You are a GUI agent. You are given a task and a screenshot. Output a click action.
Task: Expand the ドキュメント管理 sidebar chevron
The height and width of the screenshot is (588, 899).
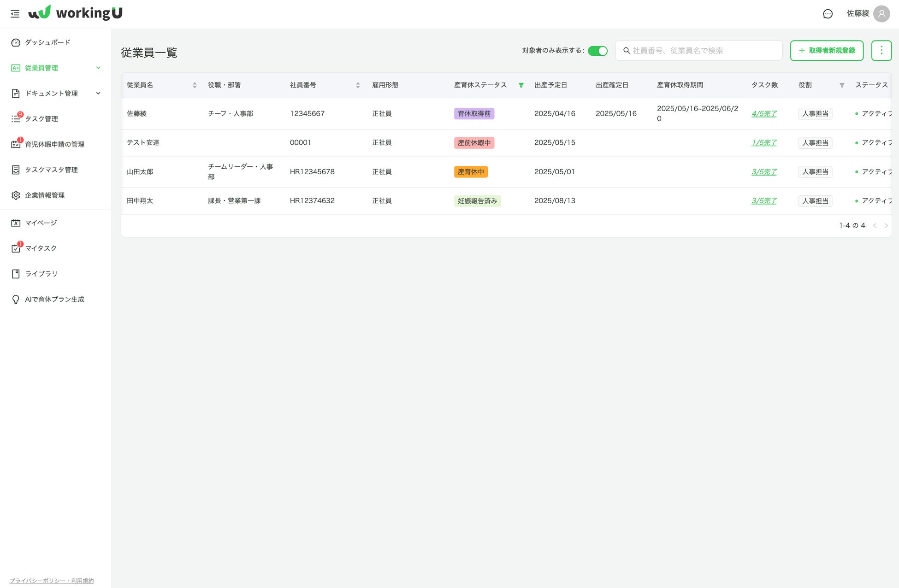pyautogui.click(x=98, y=94)
